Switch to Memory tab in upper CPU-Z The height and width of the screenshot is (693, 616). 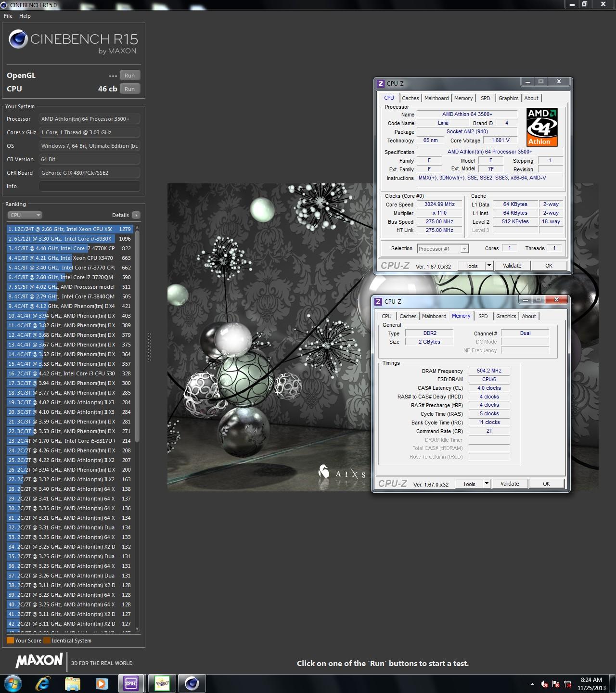click(x=463, y=98)
